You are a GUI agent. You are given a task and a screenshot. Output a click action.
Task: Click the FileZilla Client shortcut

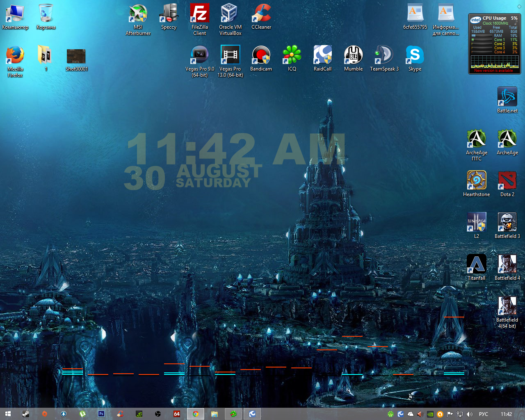coord(200,14)
